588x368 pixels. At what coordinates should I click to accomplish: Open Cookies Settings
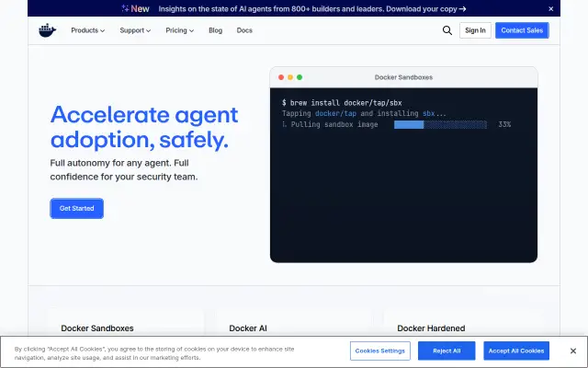click(x=379, y=351)
